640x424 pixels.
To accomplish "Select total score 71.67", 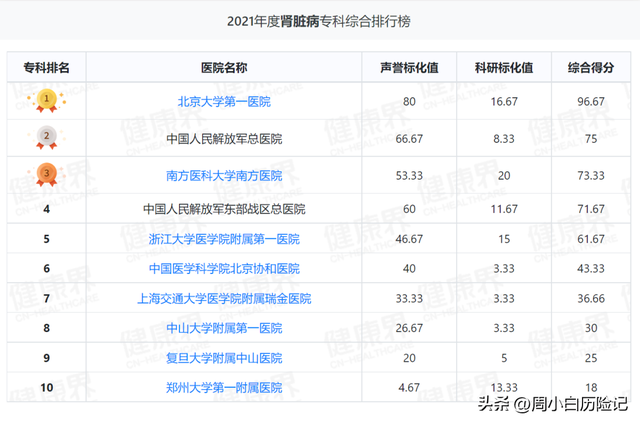I will tap(591, 209).
